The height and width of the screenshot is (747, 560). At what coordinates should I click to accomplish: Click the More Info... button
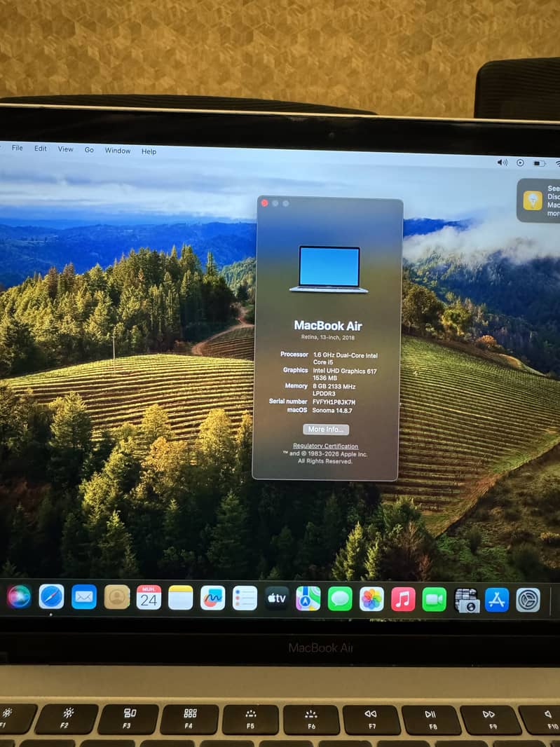pos(326,430)
